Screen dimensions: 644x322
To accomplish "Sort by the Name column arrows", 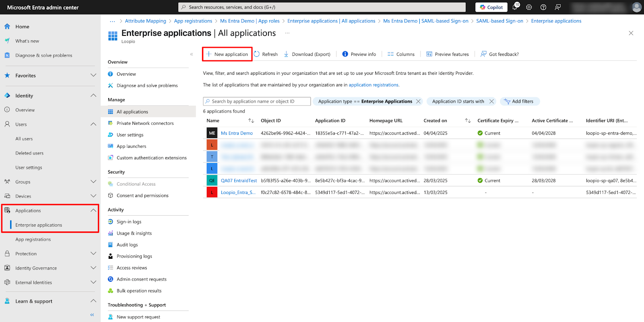I will pos(251,121).
